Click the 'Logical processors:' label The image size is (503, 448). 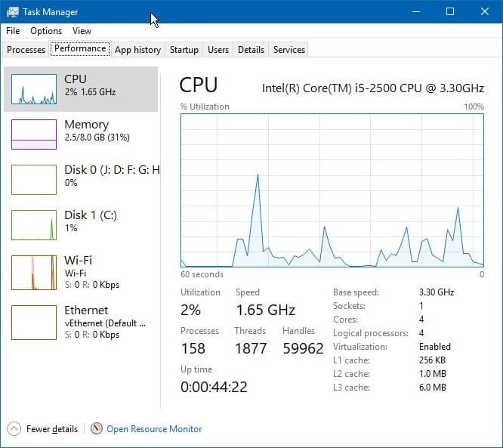(x=371, y=333)
